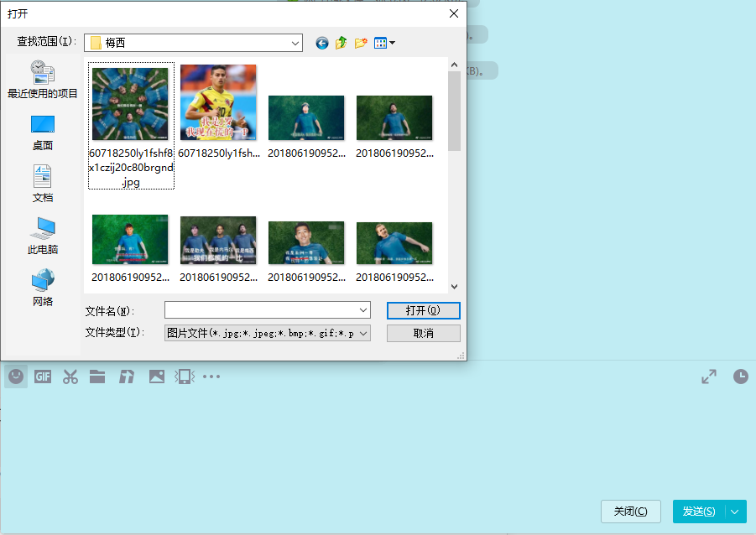Select the third thumbnail in top row
The height and width of the screenshot is (535, 756).
[306, 117]
